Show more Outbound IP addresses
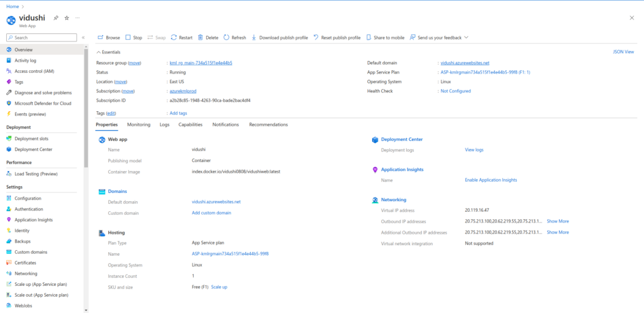The height and width of the screenshot is (313, 644). click(x=557, y=221)
